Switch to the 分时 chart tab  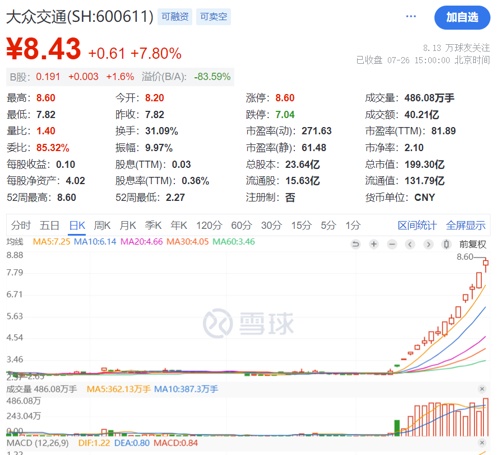(x=21, y=225)
